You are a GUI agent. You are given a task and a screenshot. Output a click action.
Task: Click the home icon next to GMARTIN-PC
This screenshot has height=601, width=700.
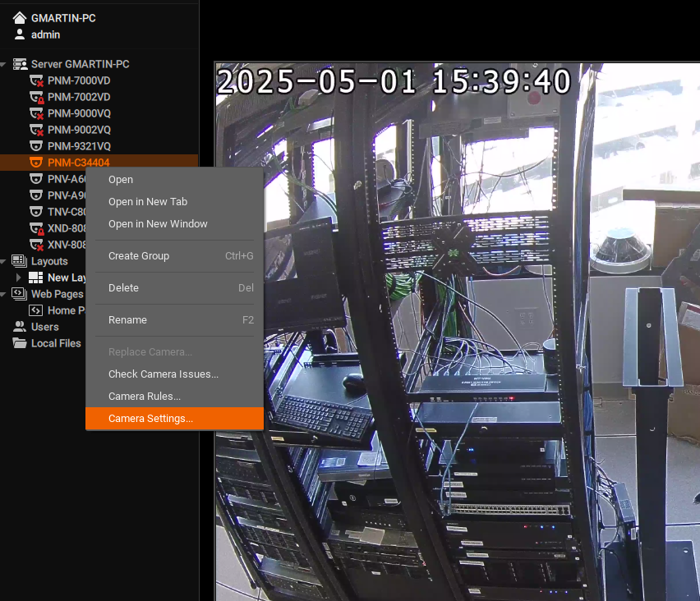[18, 17]
